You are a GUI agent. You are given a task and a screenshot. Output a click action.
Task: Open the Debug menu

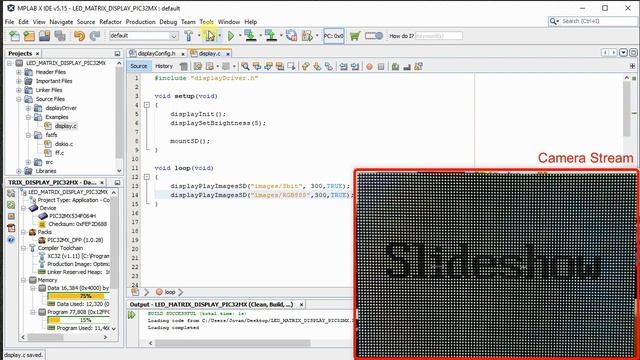click(x=168, y=22)
